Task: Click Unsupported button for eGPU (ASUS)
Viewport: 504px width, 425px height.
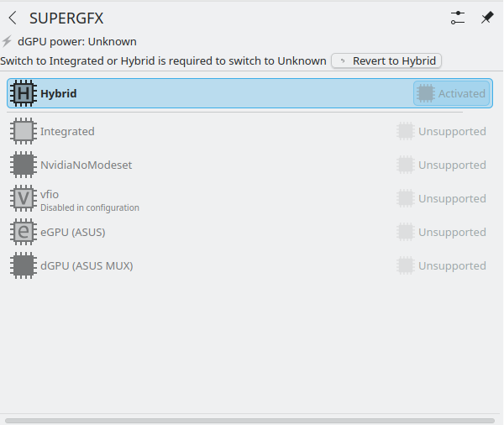Action: click(x=442, y=232)
